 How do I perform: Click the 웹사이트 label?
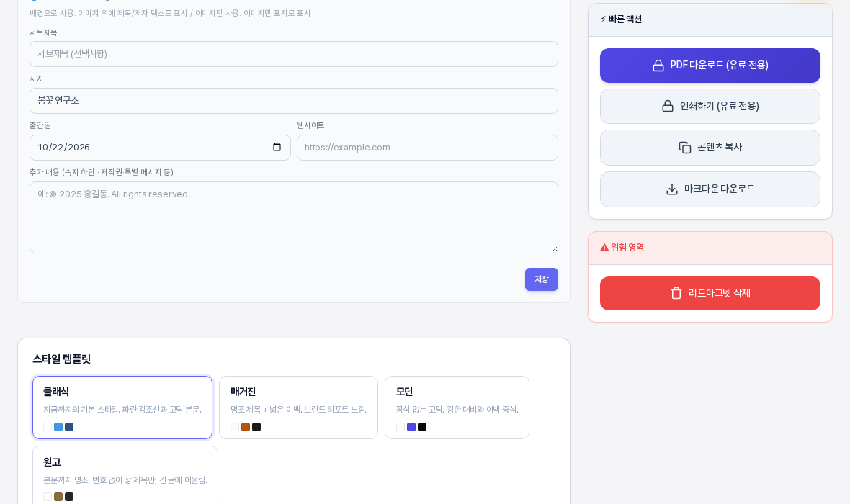tap(310, 125)
